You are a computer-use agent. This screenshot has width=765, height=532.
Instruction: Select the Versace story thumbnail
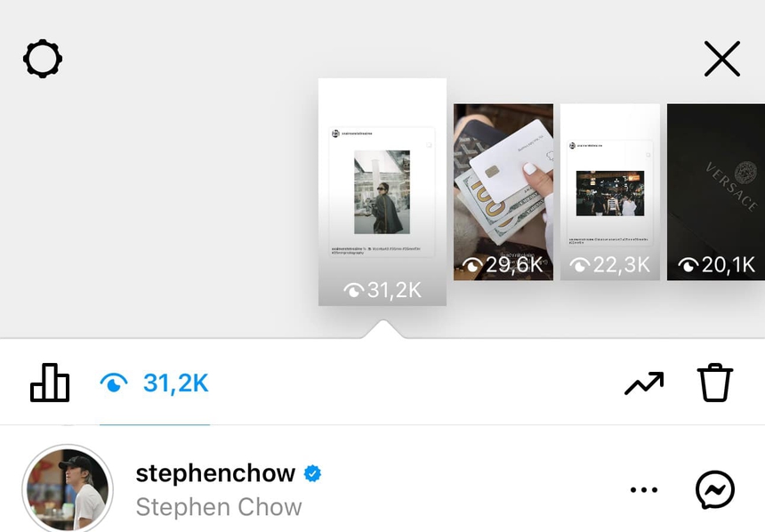[x=716, y=192]
